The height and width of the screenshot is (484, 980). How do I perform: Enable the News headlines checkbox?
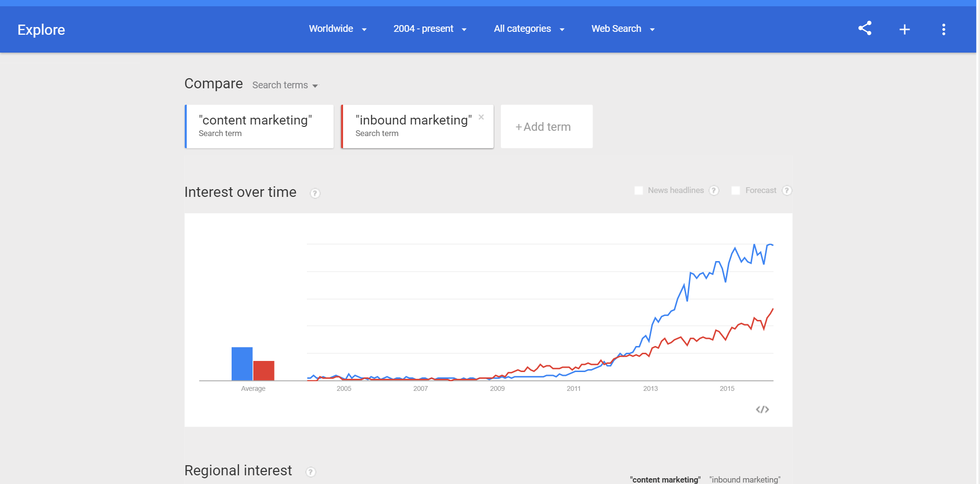[x=638, y=191]
